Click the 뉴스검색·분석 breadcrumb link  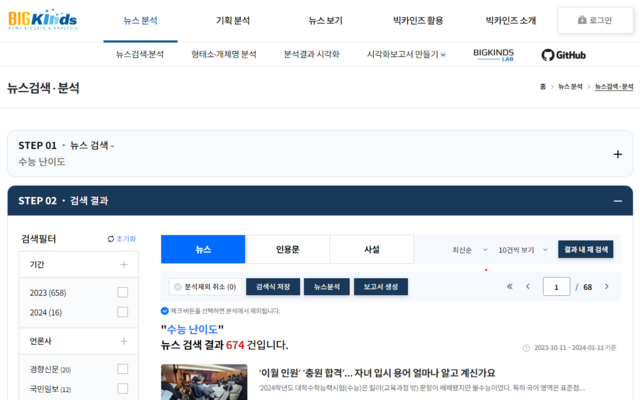point(614,87)
